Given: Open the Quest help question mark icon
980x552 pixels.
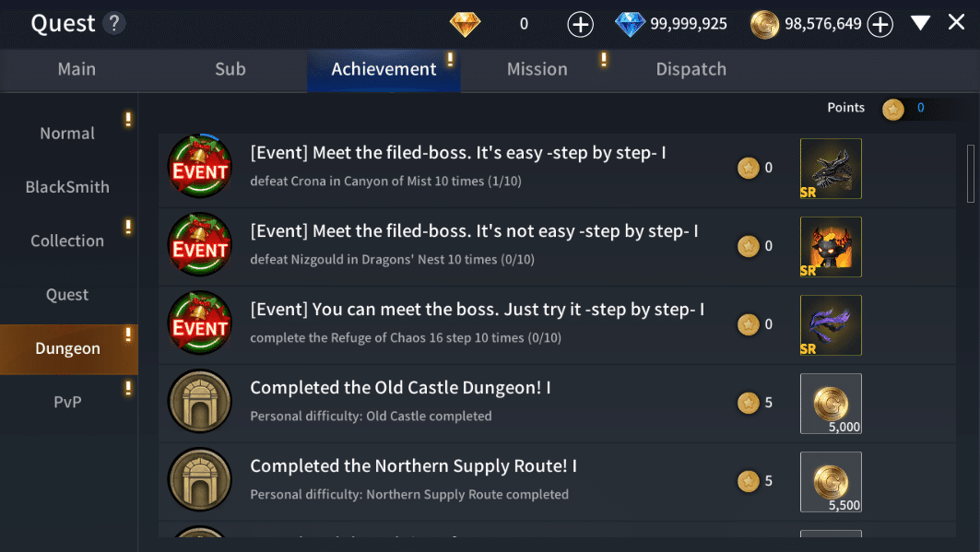Looking at the screenshot, I should tap(113, 24).
